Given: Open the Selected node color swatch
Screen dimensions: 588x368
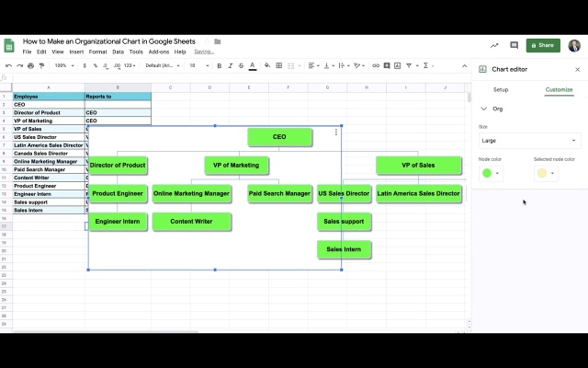Looking at the screenshot, I should pyautogui.click(x=546, y=173).
